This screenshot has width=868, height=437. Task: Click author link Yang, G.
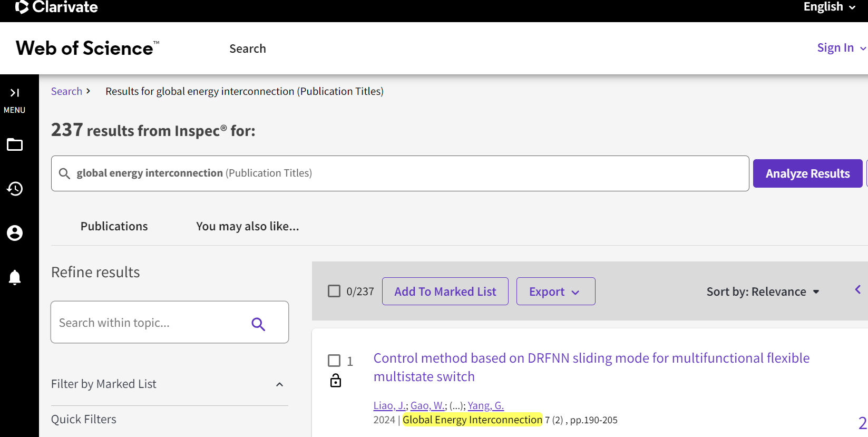click(x=486, y=405)
